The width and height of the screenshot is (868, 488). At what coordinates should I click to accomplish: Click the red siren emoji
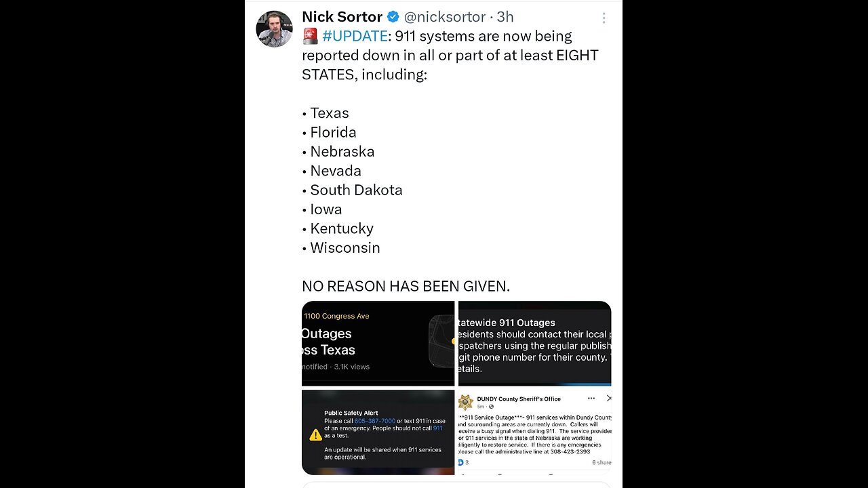(x=311, y=37)
